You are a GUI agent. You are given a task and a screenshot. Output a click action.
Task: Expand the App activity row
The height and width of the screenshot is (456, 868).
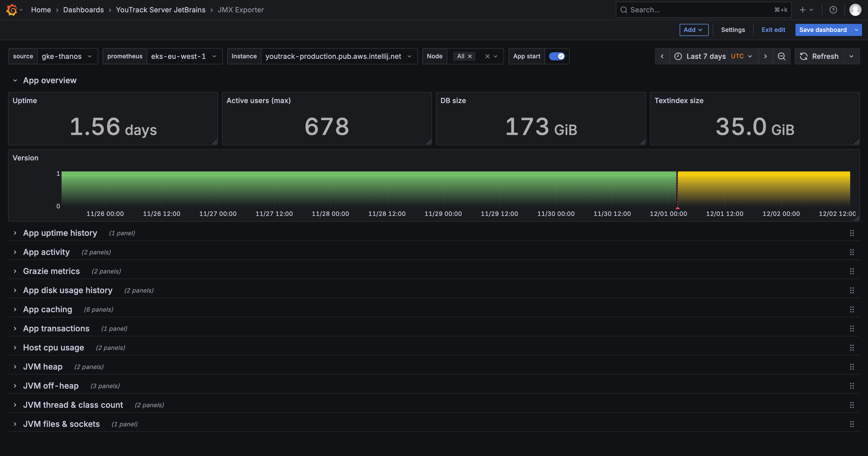point(15,252)
